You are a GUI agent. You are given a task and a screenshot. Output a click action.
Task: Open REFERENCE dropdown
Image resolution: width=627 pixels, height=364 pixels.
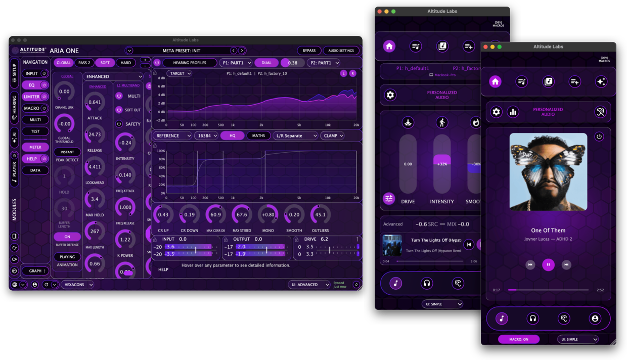coord(172,135)
